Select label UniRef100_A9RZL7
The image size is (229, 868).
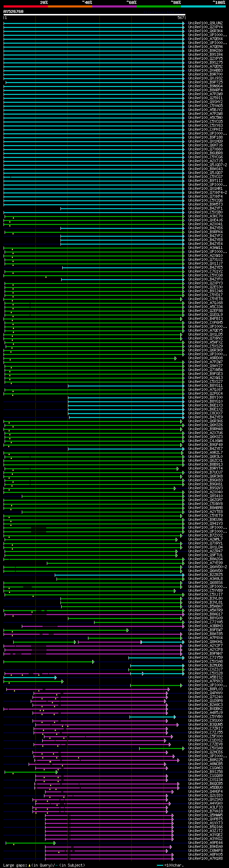[x=205, y=453]
